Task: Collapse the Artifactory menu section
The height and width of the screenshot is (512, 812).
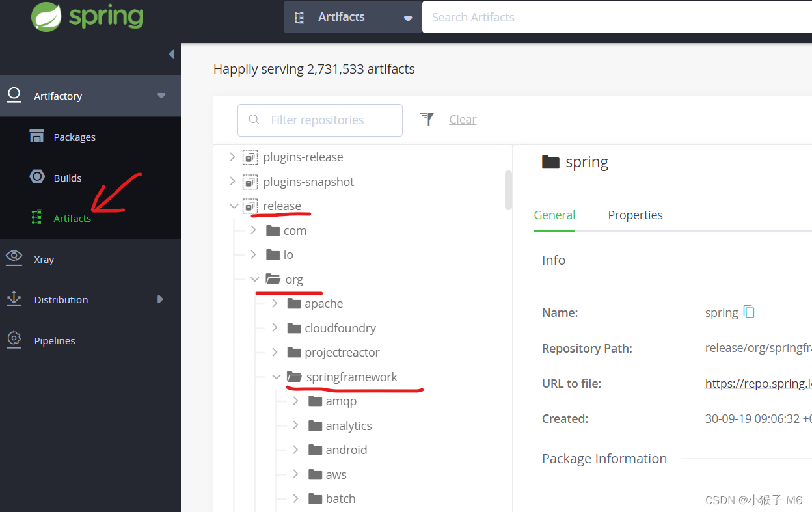Action: click(161, 96)
